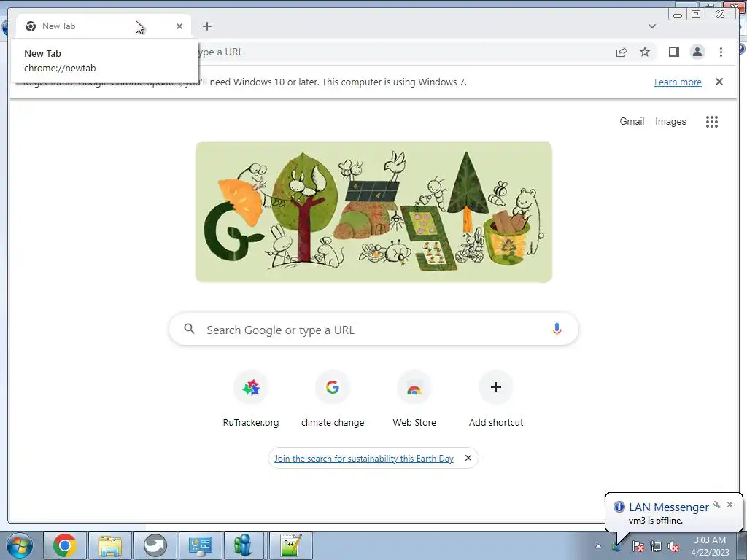Open the Web Store shortcut
This screenshot has height=560, width=747.
pyautogui.click(x=414, y=399)
